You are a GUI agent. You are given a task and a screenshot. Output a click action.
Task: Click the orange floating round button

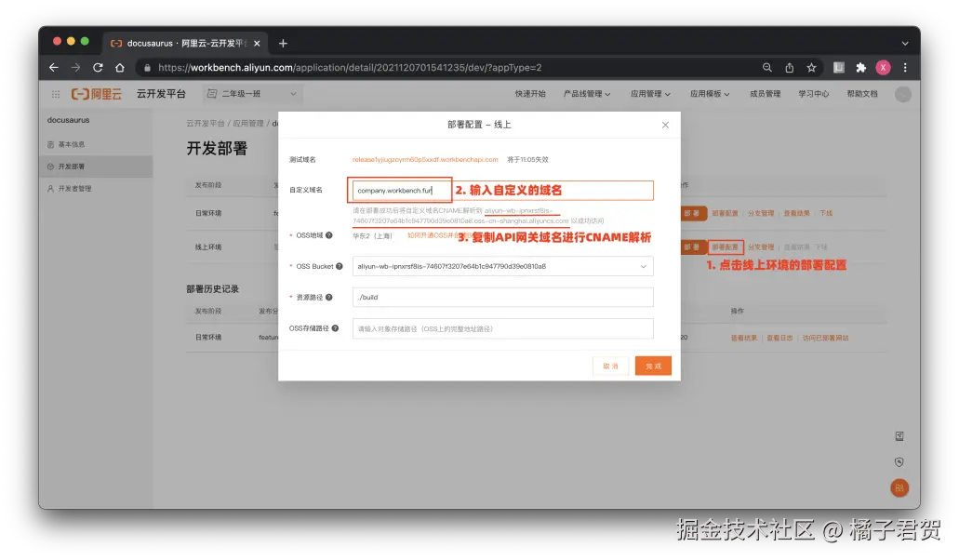[899, 487]
